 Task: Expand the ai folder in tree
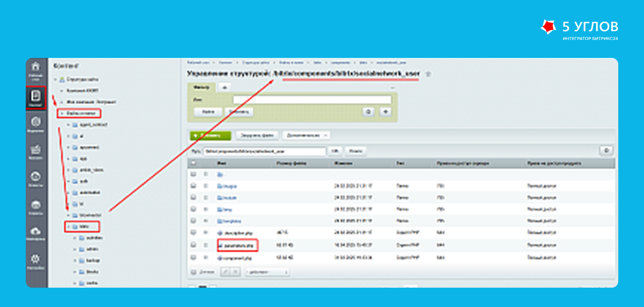69,136
